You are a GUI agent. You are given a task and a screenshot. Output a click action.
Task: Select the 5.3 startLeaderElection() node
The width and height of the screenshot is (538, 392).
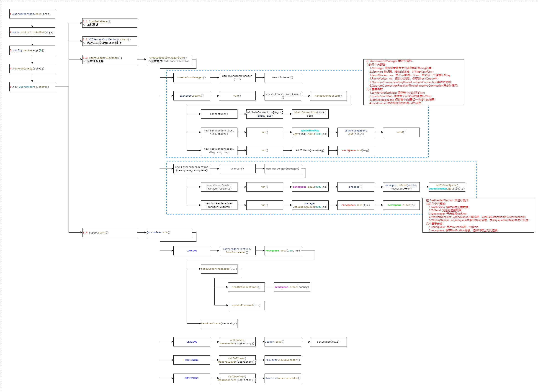point(109,59)
